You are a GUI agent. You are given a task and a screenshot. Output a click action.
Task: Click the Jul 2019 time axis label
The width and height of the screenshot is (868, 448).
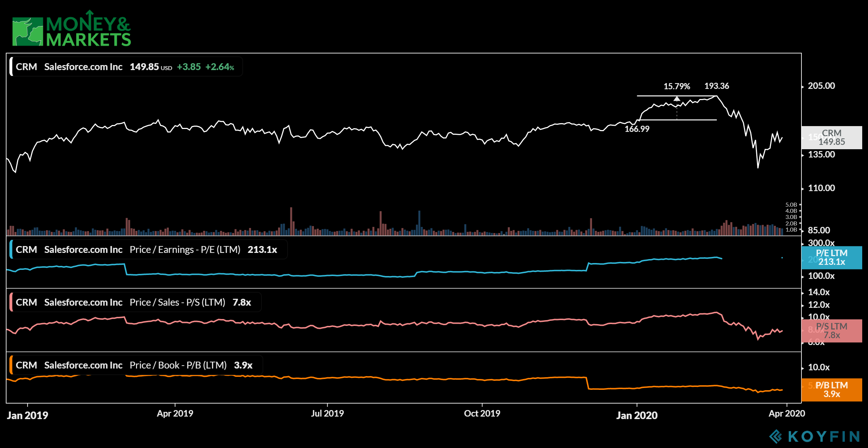pos(327,413)
